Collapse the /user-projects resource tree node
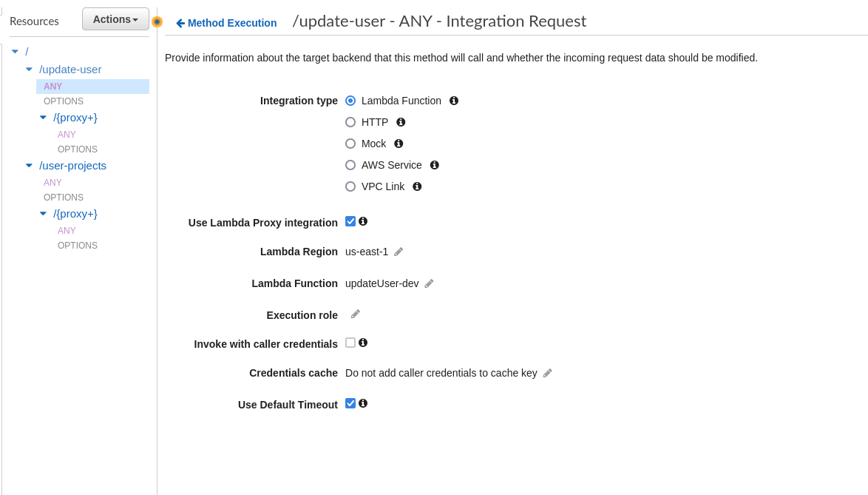Image resolution: width=868 pixels, height=495 pixels. pyautogui.click(x=29, y=166)
